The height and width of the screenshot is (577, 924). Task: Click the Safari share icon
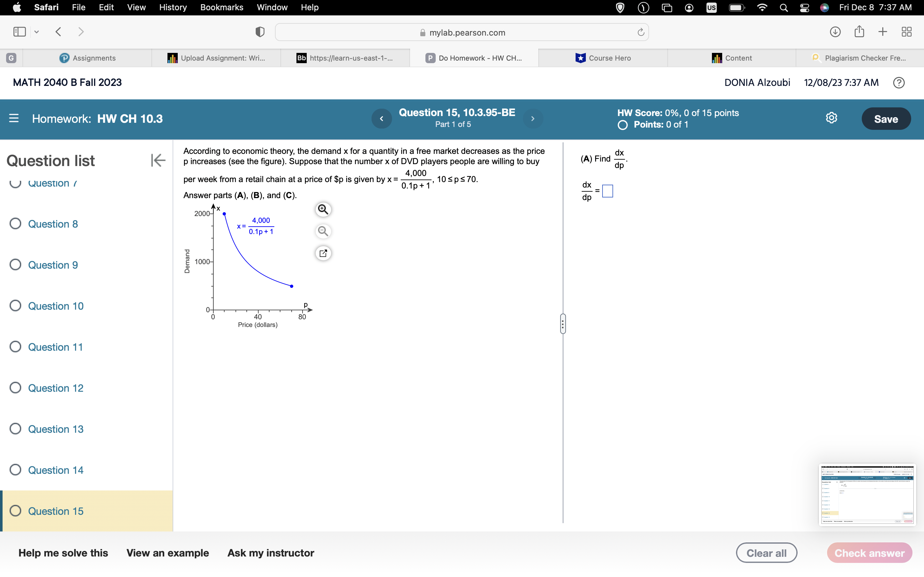pyautogui.click(x=859, y=32)
